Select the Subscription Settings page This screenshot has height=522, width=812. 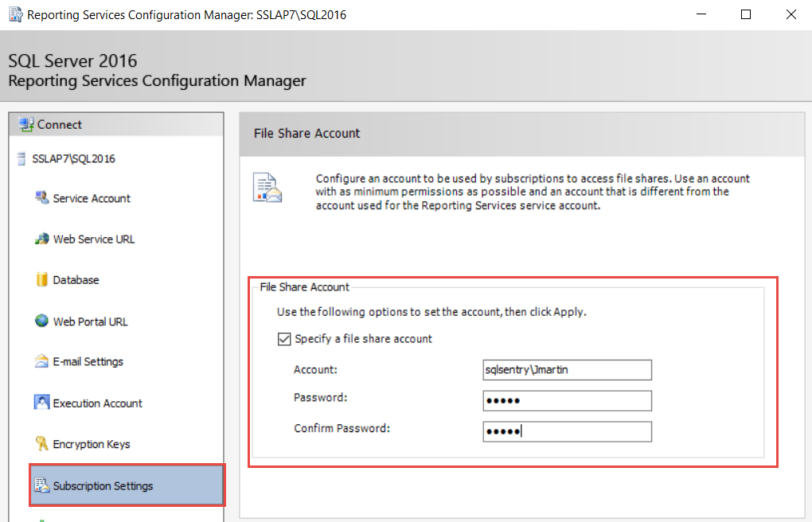pyautogui.click(x=127, y=485)
